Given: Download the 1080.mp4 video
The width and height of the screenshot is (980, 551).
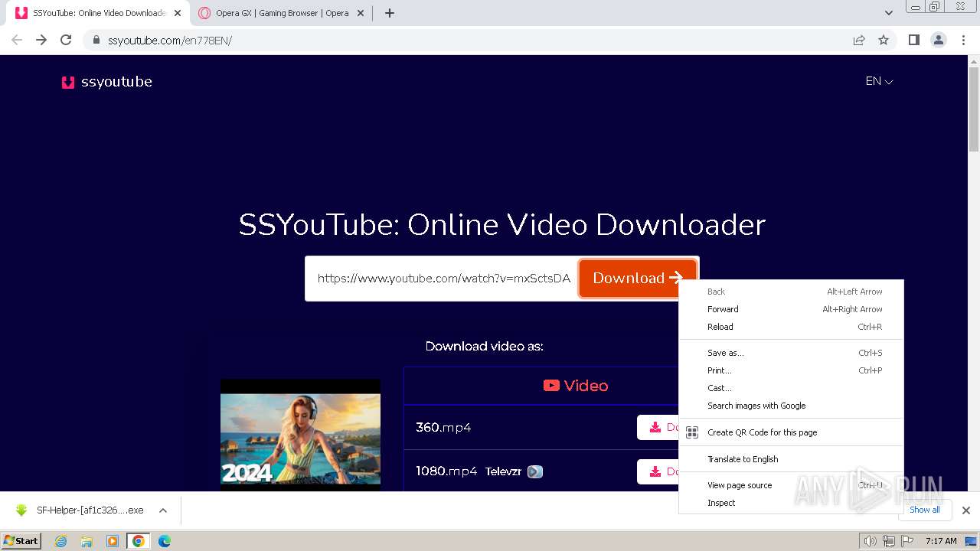Looking at the screenshot, I should point(658,471).
